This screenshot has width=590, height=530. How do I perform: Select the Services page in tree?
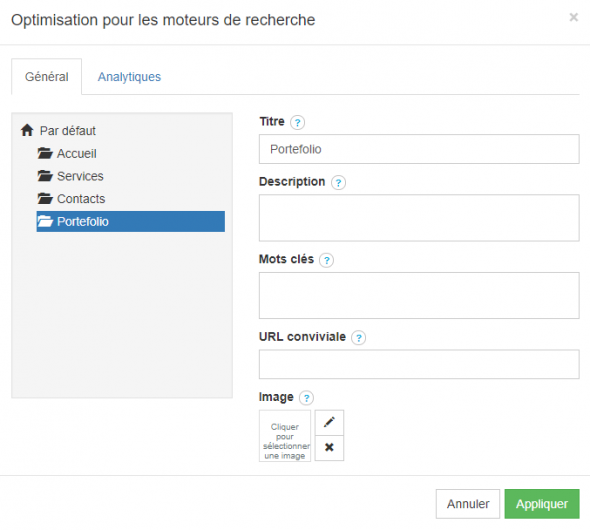coord(80,176)
